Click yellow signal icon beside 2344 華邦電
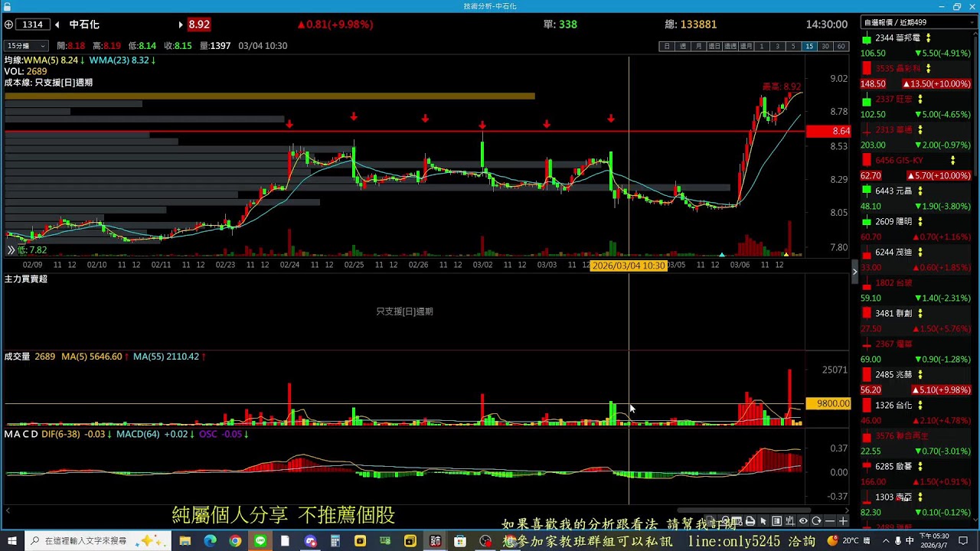Viewport: 980px width, 551px height. tap(929, 37)
